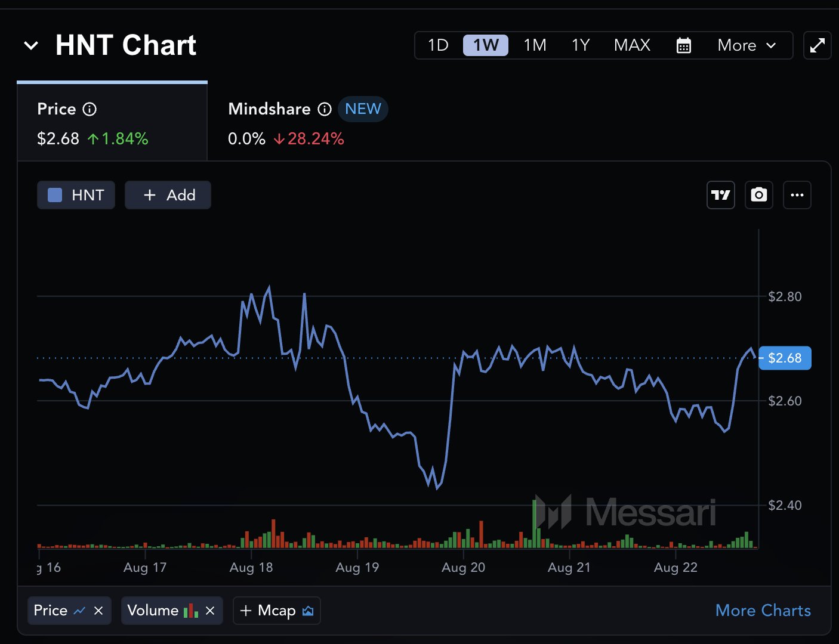Show the MAX time range
This screenshot has height=644, width=839.
[x=632, y=45]
